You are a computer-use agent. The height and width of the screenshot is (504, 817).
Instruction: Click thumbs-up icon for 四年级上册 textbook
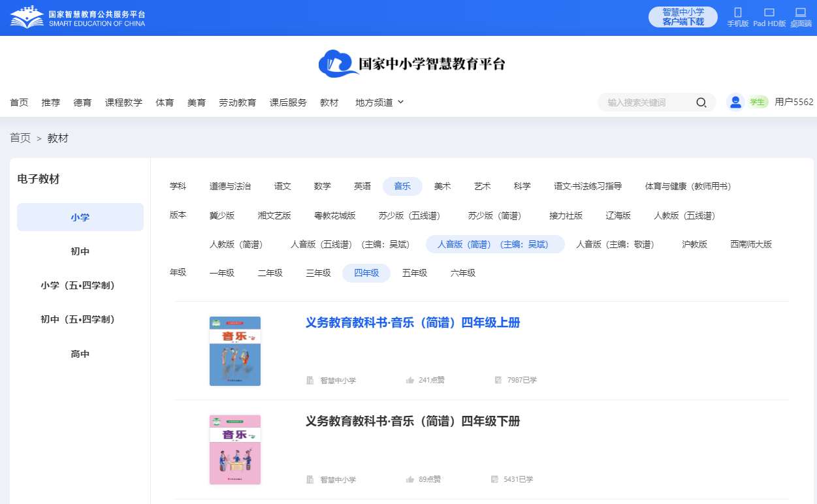(410, 380)
